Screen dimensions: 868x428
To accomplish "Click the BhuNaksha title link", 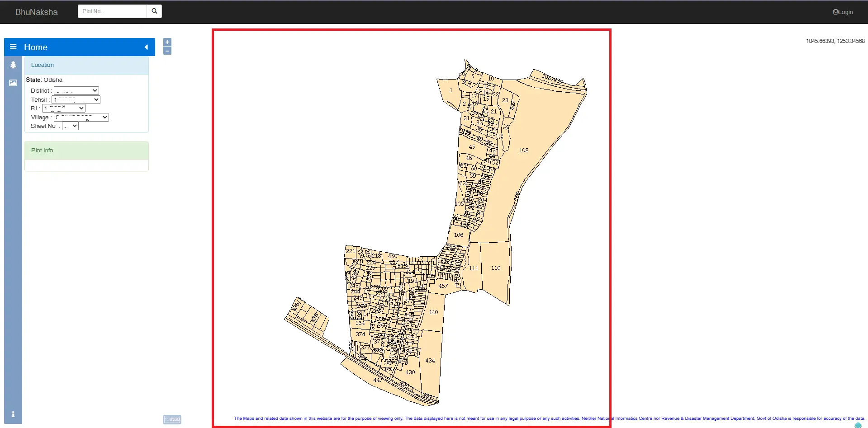I will coord(36,12).
